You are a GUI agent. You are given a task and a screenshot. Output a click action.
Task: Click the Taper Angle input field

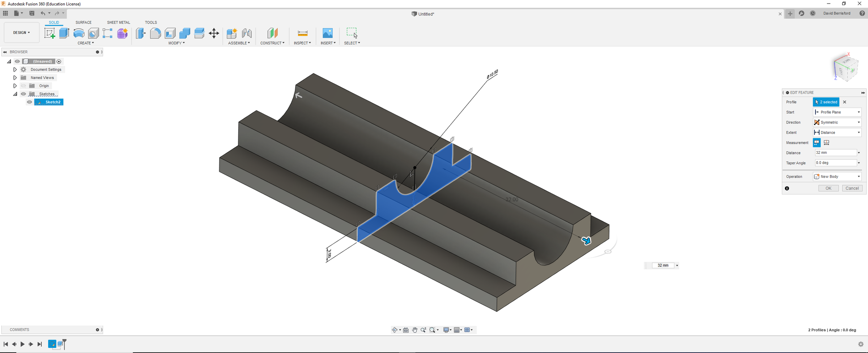tap(836, 163)
